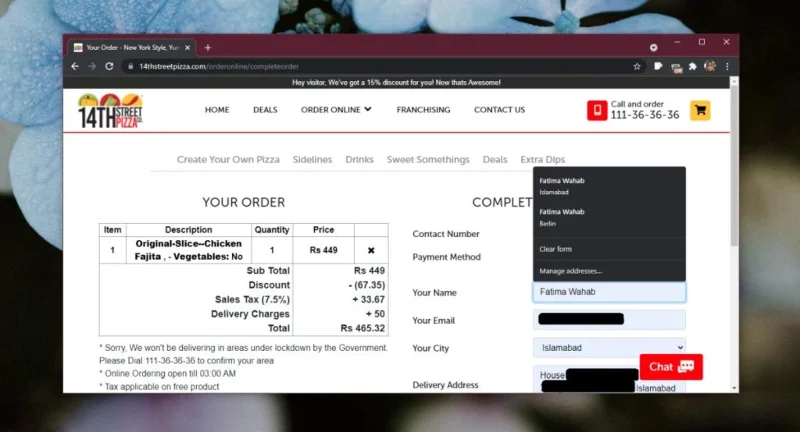Open the Your City dropdown
Viewport: 800px width, 432px height.
[x=609, y=347]
